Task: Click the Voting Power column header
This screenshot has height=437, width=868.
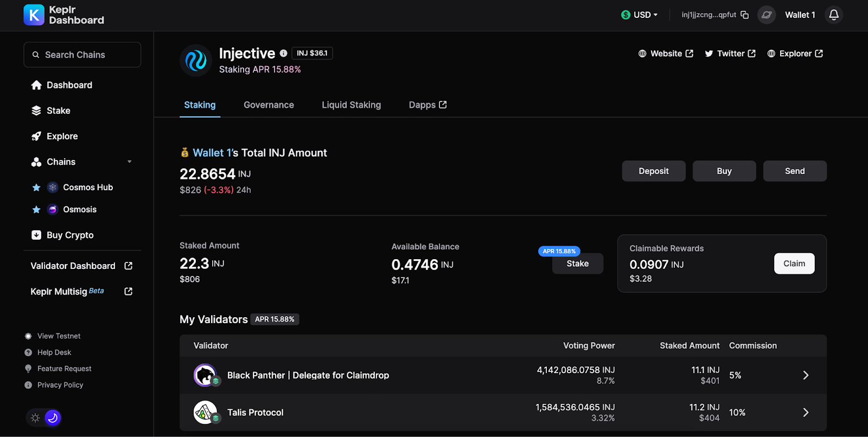Action: point(589,345)
